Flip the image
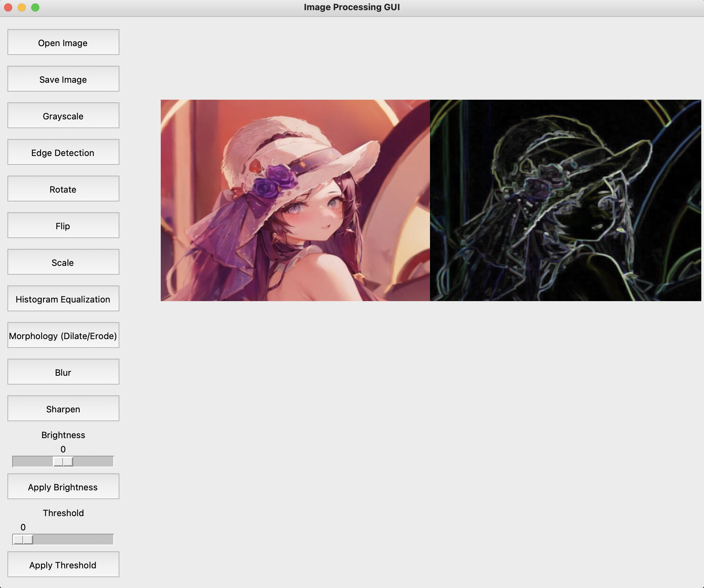 pyautogui.click(x=63, y=225)
